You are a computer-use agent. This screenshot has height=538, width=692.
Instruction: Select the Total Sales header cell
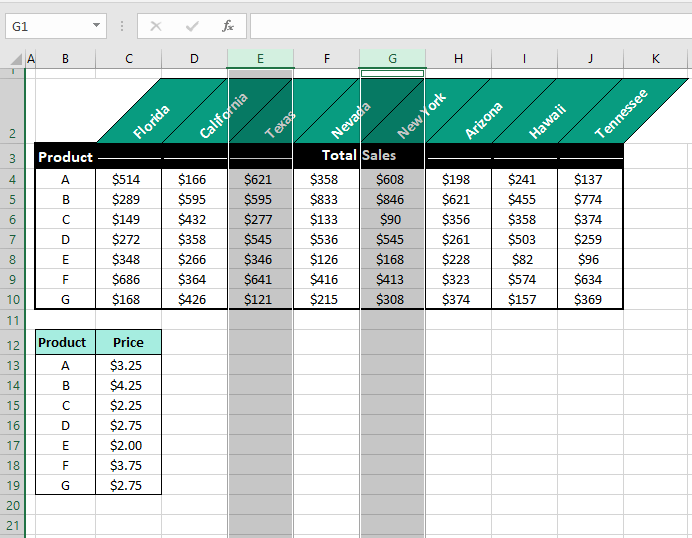pyautogui.click(x=358, y=156)
